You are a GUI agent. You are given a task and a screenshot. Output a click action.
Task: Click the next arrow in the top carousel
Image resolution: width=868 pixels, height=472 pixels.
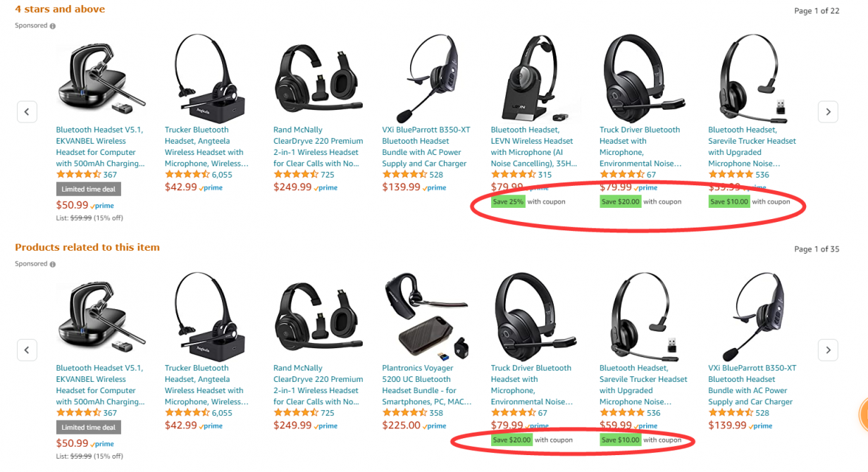click(x=828, y=111)
